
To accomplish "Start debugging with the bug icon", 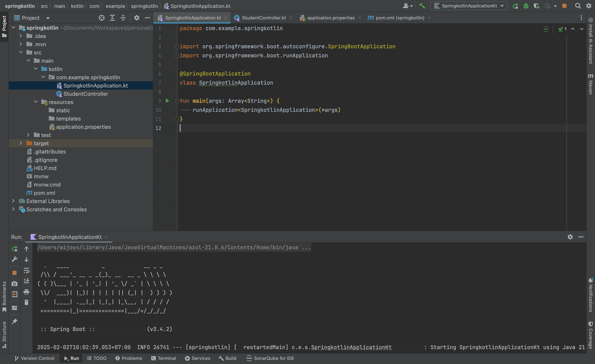I will pyautogui.click(x=526, y=6).
